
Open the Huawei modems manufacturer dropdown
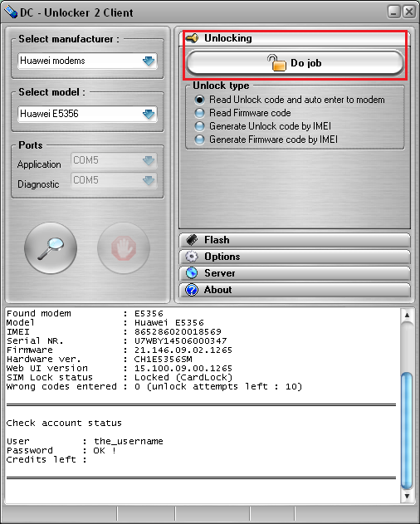click(x=87, y=61)
